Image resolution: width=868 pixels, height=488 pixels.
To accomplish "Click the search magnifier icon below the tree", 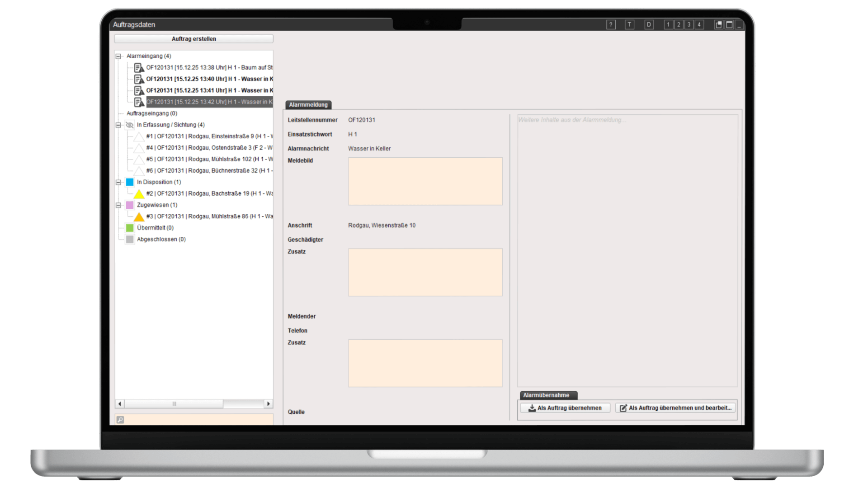I will tap(120, 420).
